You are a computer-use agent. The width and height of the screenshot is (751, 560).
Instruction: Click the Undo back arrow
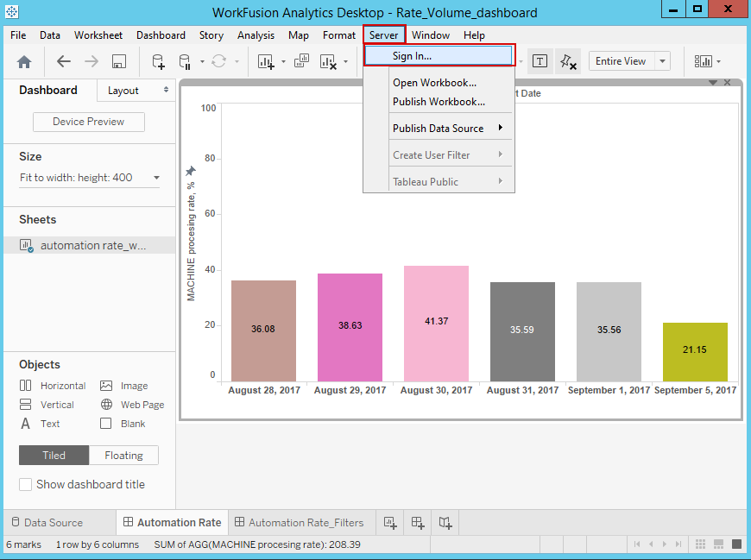coord(64,61)
